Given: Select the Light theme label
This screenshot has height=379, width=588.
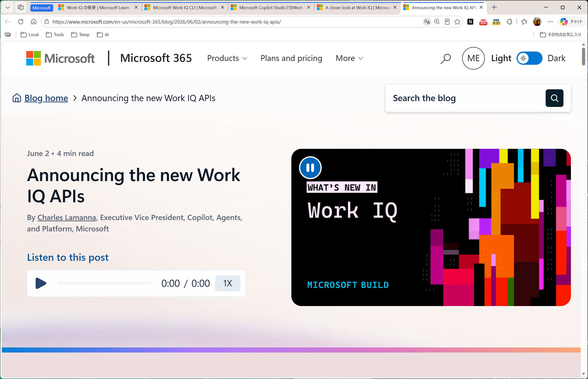Looking at the screenshot, I should pos(501,58).
